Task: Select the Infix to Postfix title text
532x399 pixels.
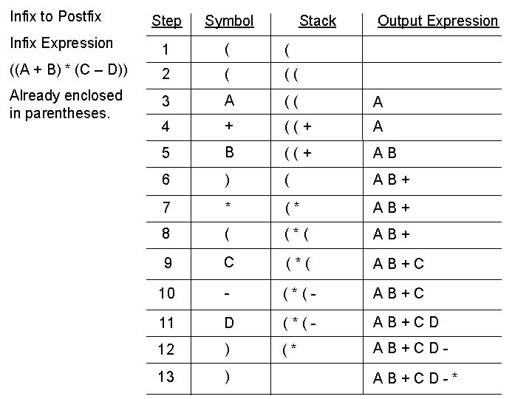Action: pyautogui.click(x=55, y=16)
